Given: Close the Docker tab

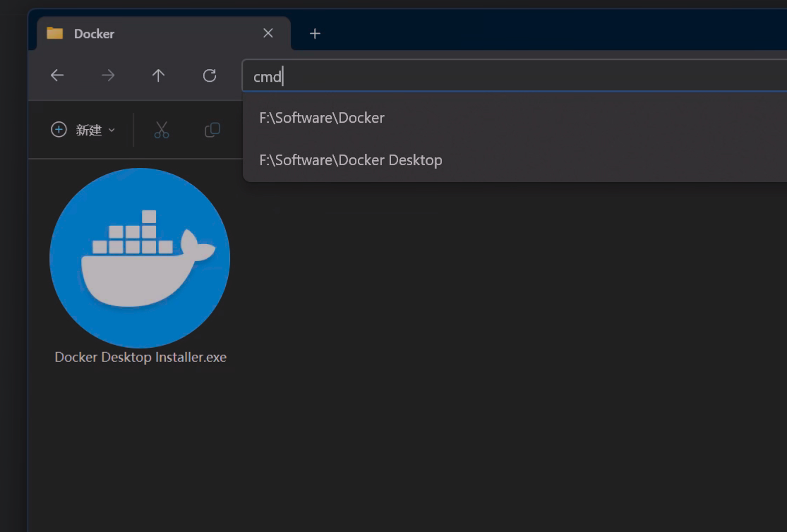Looking at the screenshot, I should tap(268, 33).
